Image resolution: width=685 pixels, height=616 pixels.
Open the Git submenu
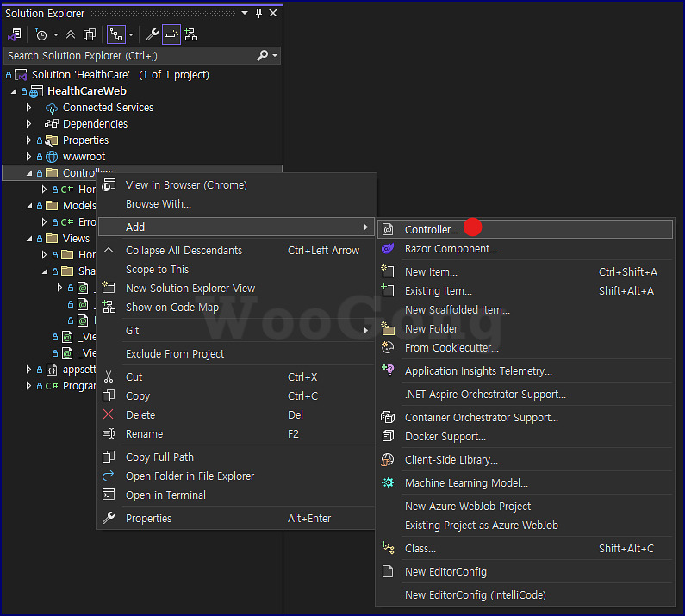[236, 331]
